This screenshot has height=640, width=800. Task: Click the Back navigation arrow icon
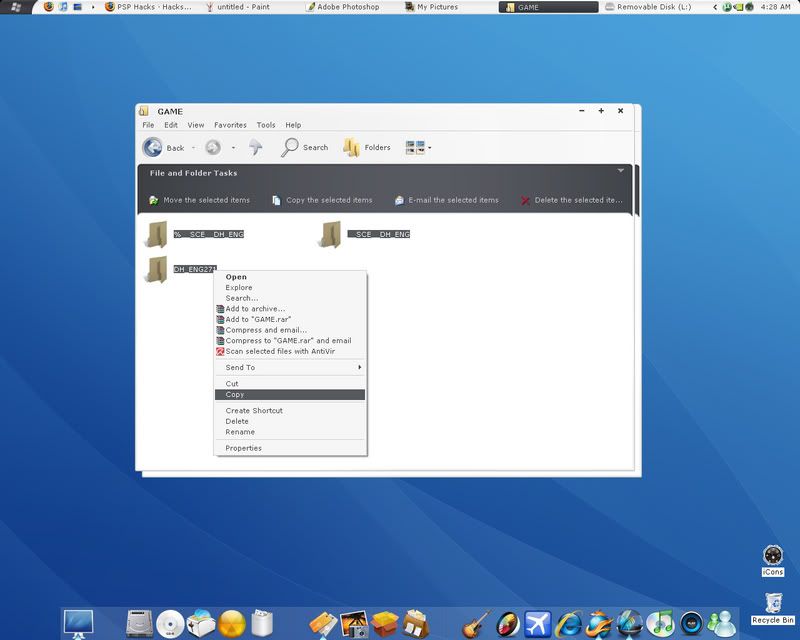(152, 147)
